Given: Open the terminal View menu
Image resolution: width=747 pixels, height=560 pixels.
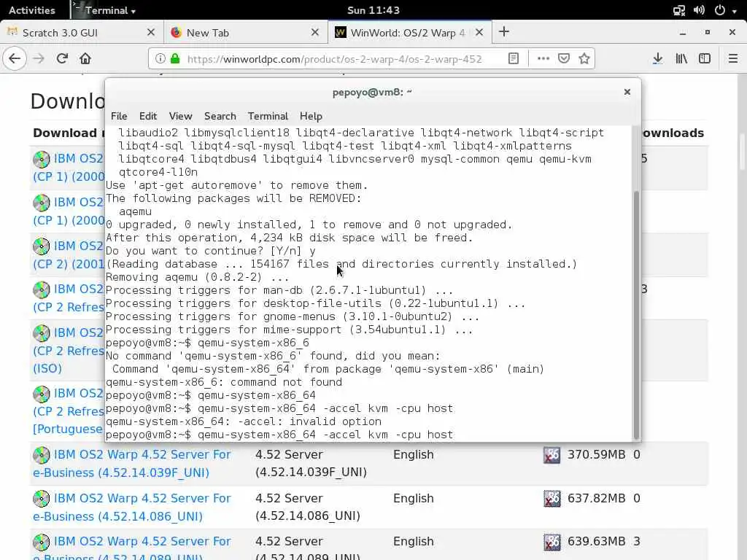Looking at the screenshot, I should [181, 116].
